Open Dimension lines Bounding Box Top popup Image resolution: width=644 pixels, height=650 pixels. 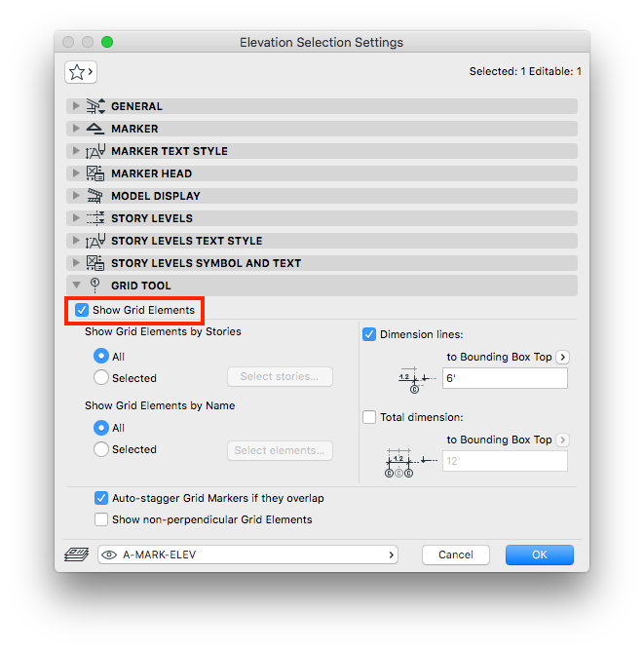tap(563, 357)
